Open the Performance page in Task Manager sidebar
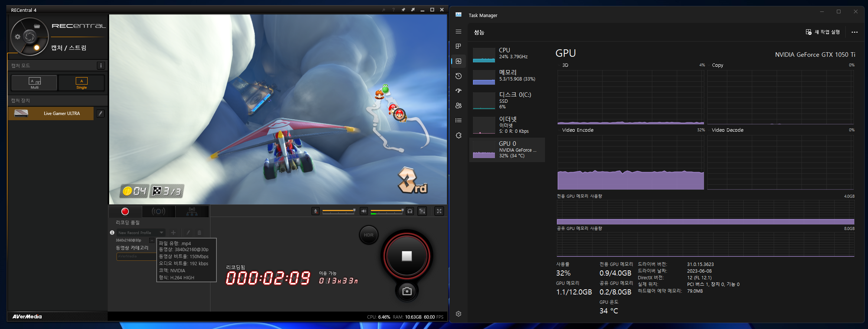The height and width of the screenshot is (329, 868). pyautogui.click(x=459, y=61)
